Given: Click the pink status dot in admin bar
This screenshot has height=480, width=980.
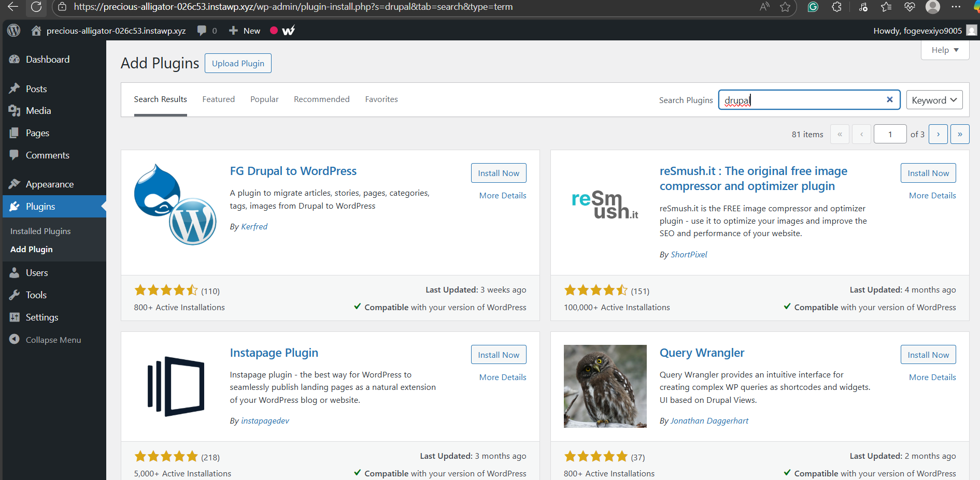Looking at the screenshot, I should [274, 31].
